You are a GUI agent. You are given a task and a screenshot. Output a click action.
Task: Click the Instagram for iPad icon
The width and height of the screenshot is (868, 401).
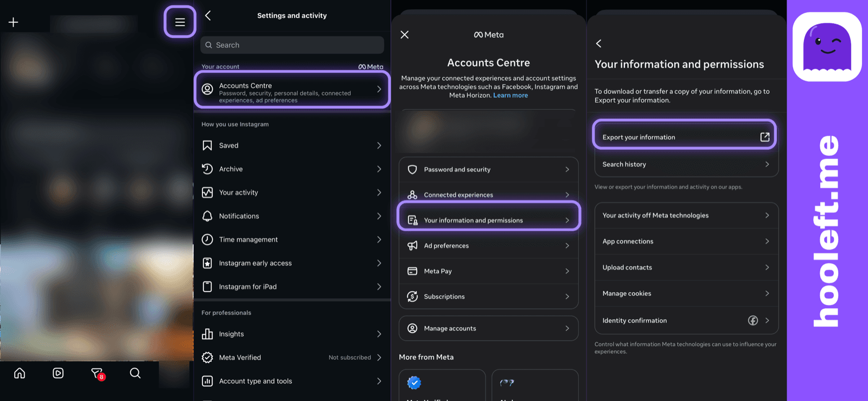pos(207,287)
